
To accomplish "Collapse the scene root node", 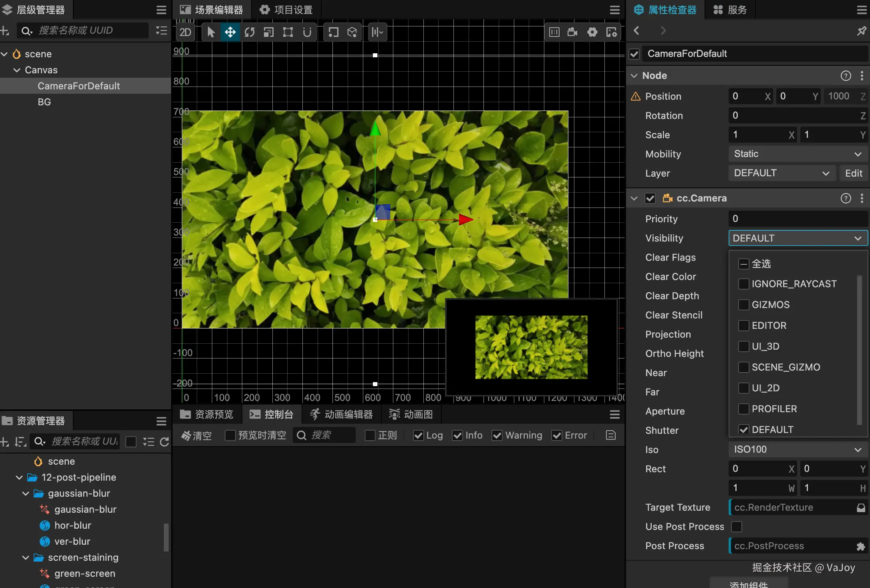I will pyautogui.click(x=4, y=54).
